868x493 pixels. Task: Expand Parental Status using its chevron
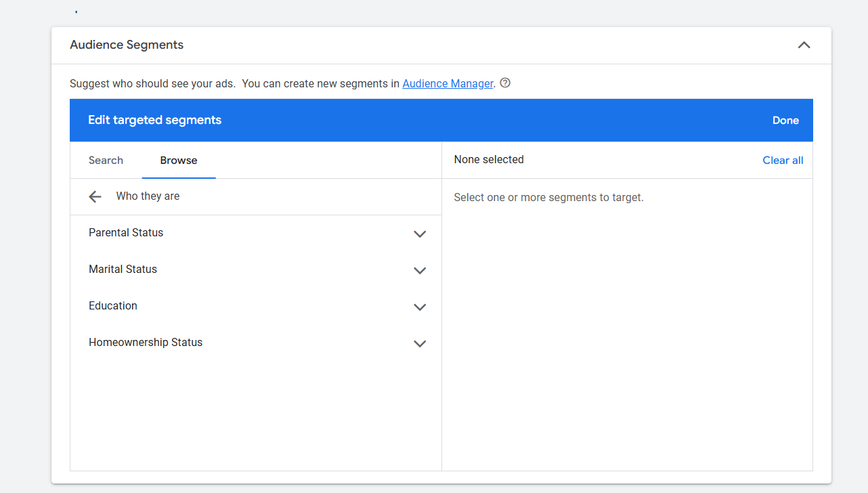(x=420, y=234)
